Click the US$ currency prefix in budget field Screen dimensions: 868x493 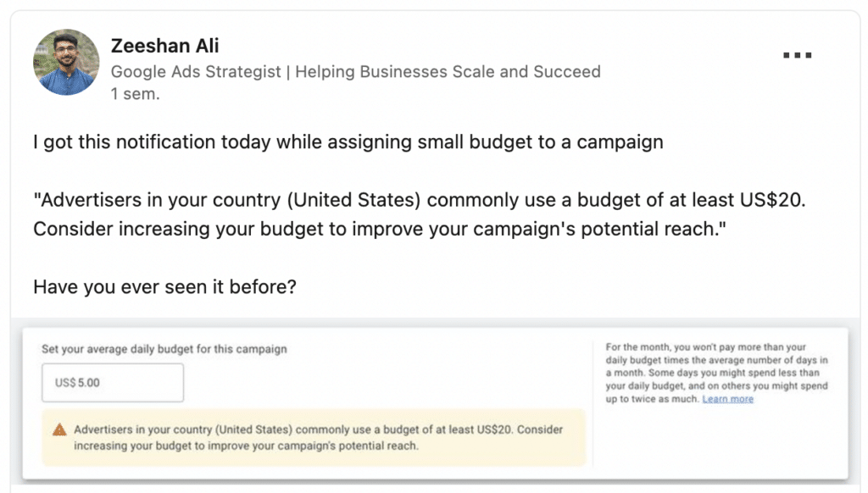pos(64,382)
